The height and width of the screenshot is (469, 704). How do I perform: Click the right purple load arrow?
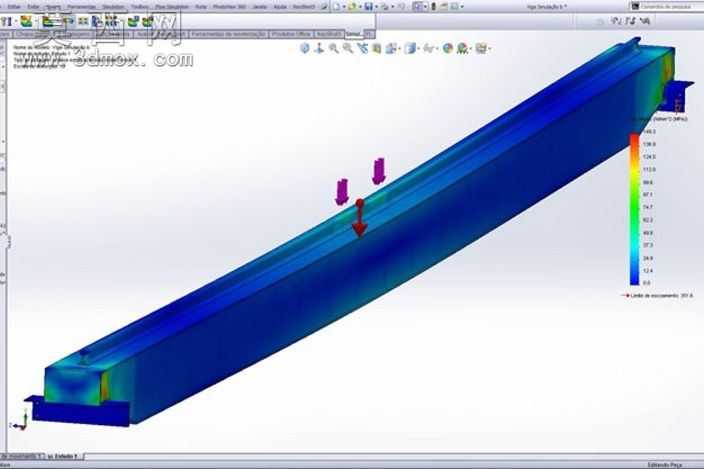pos(378,171)
